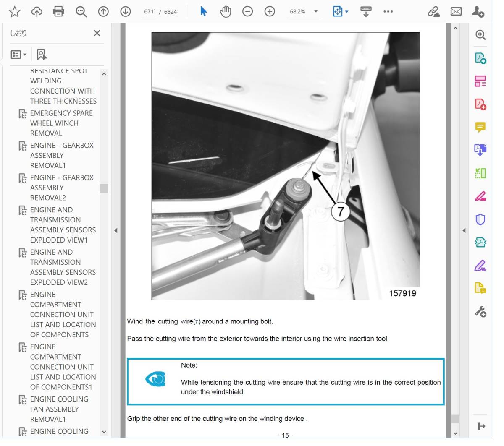
Task: Click the engine compartment photo numbered 157919
Action: 286,166
